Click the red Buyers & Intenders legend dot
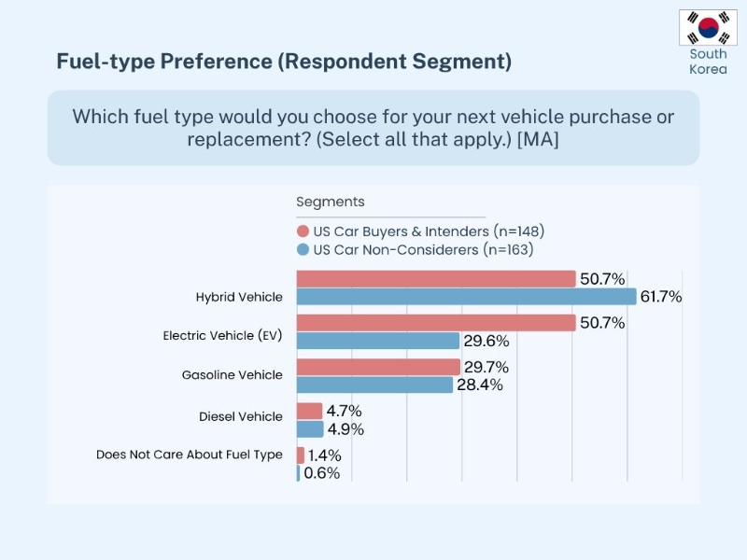 click(303, 231)
